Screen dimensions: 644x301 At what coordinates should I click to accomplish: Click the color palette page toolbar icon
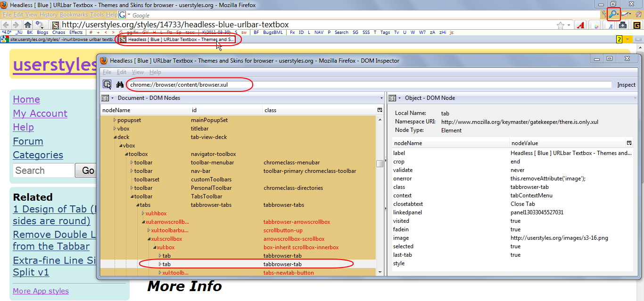(x=594, y=25)
